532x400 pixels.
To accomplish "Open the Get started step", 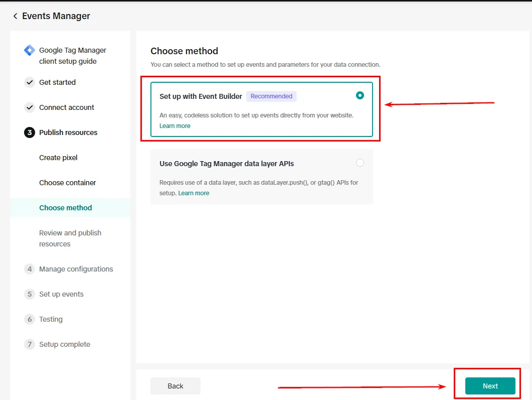I will click(57, 82).
